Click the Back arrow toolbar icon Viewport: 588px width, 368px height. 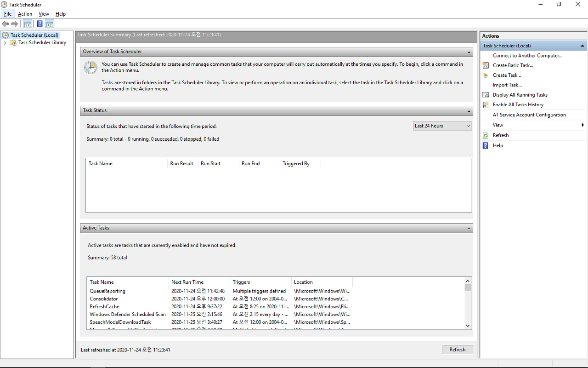tap(6, 24)
